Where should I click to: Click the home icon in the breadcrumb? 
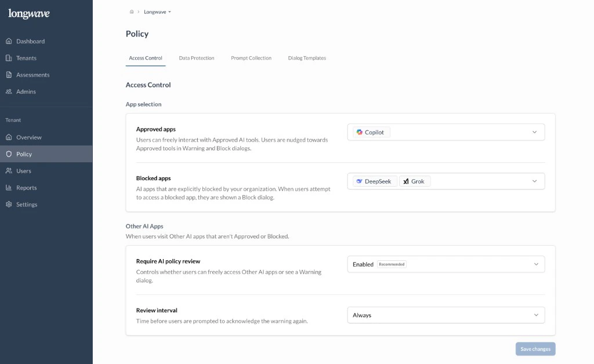pos(132,11)
